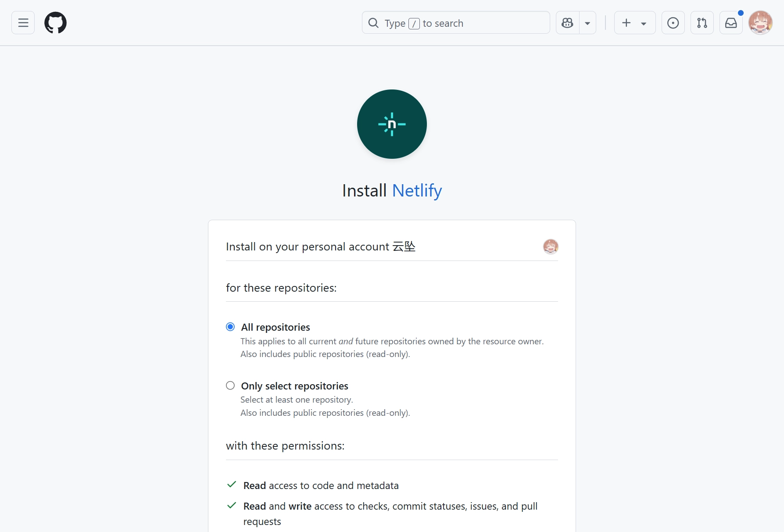The image size is (784, 532).
Task: Open the Pull requests icon
Action: click(702, 23)
